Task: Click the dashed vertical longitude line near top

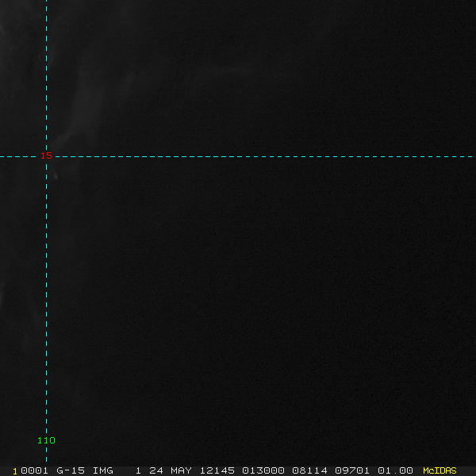Action: pyautogui.click(x=47, y=18)
